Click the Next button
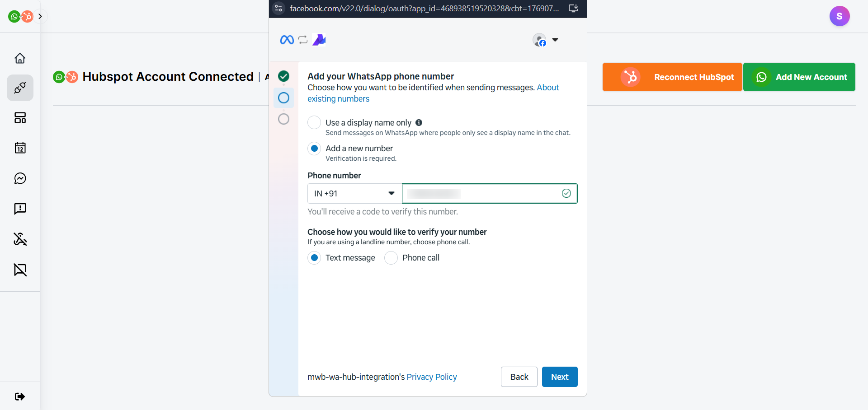The width and height of the screenshot is (868, 410). pyautogui.click(x=559, y=377)
